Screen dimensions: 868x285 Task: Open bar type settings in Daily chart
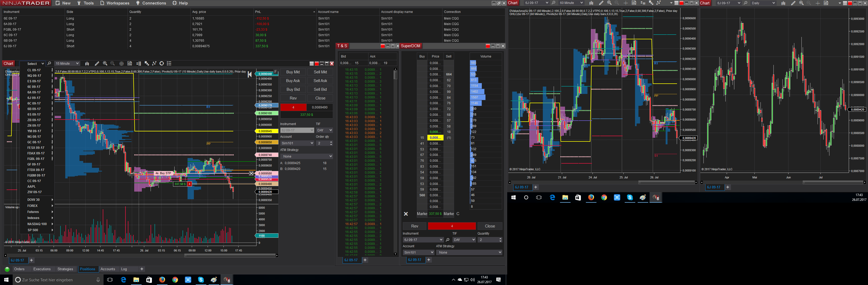[783, 3]
